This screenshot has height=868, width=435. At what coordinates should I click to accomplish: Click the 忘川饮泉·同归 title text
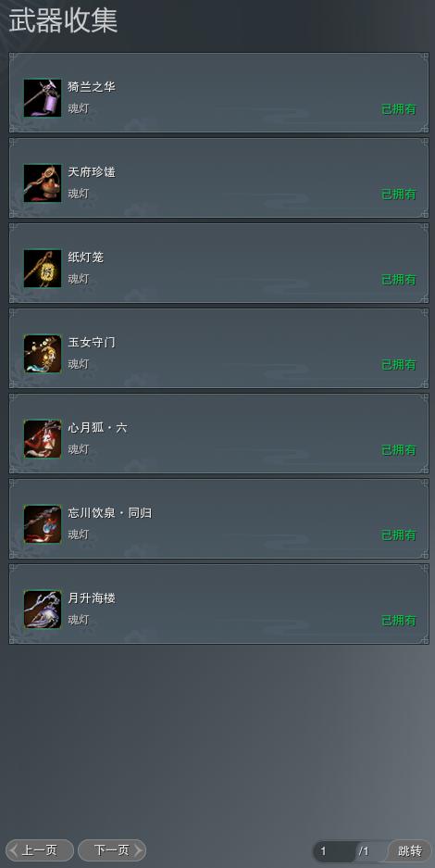tap(110, 513)
